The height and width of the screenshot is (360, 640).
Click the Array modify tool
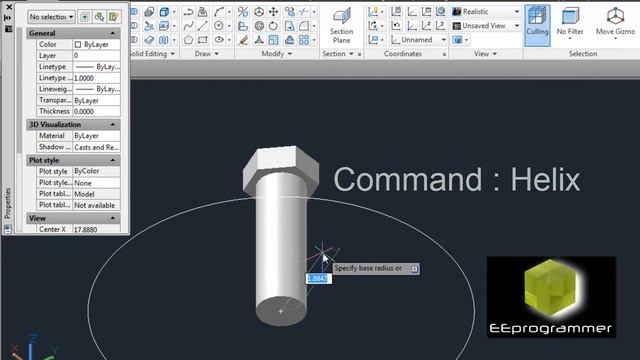[304, 40]
